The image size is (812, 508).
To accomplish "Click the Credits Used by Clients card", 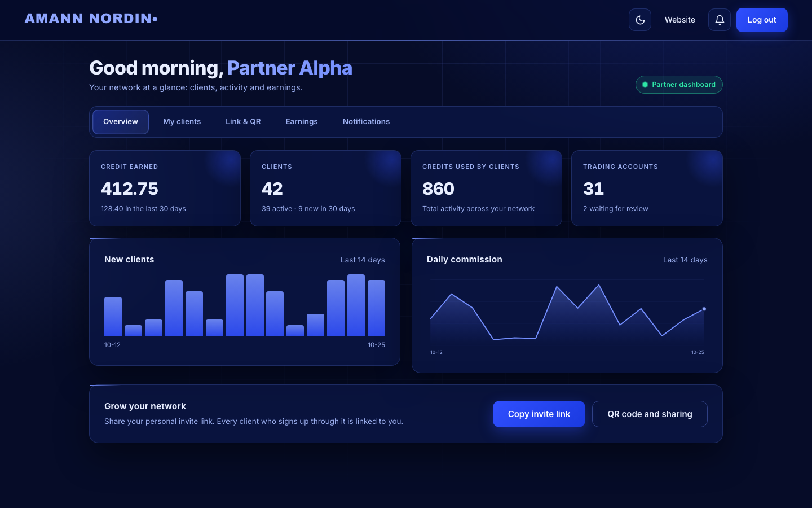I will 486,188.
